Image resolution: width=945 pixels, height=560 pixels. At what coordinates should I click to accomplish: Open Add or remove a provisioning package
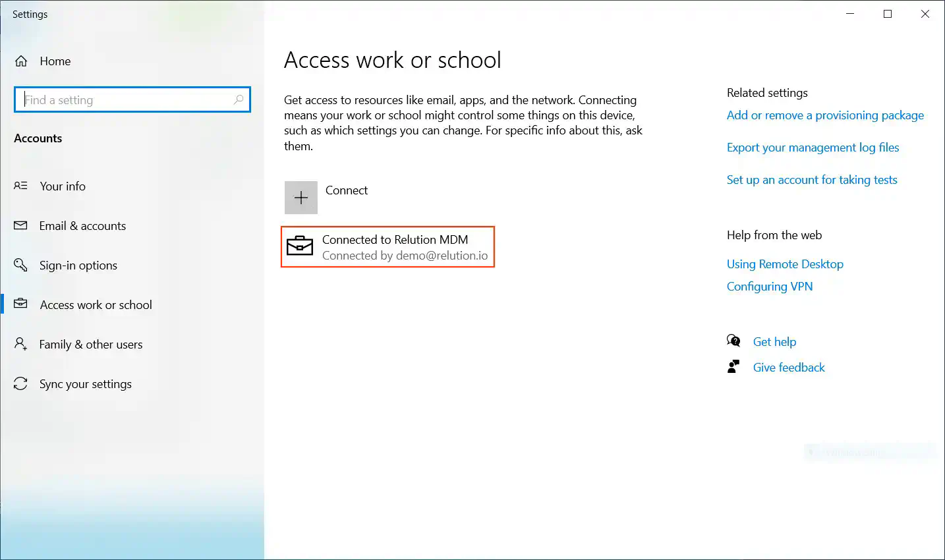click(825, 115)
